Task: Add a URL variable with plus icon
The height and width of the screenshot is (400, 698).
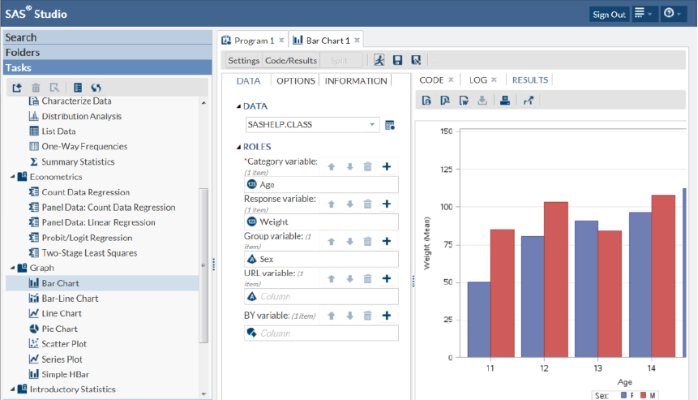Action: click(386, 279)
